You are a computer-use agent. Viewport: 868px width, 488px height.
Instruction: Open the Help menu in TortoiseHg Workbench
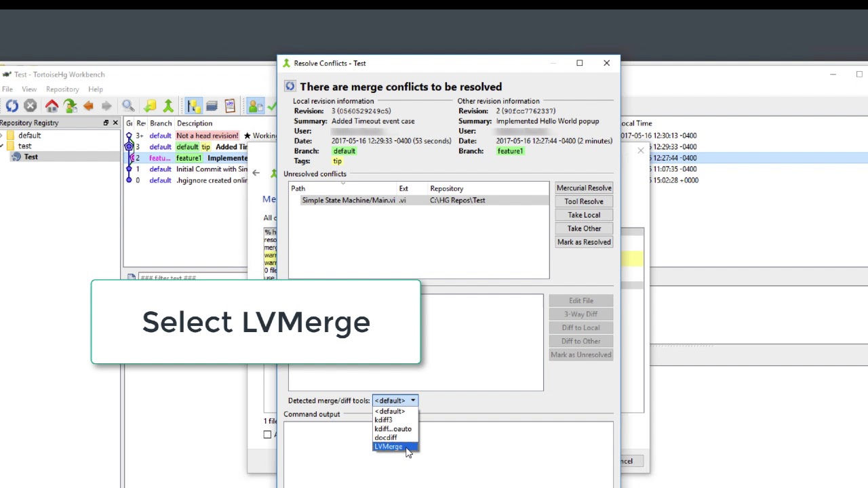(x=96, y=89)
